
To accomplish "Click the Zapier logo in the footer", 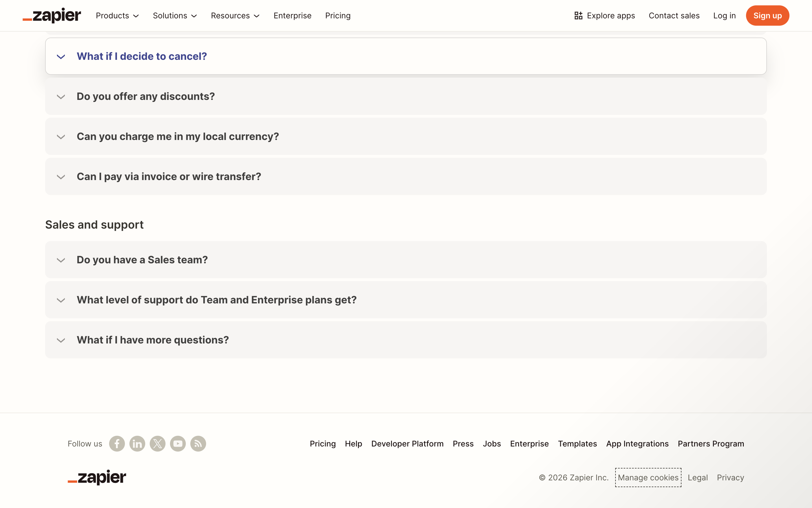I will (x=97, y=477).
